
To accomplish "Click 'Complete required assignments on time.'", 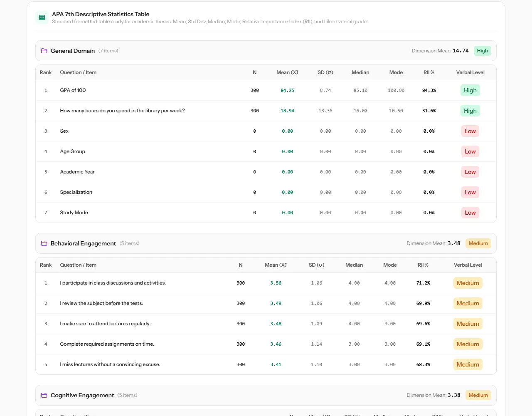I will pos(107,344).
